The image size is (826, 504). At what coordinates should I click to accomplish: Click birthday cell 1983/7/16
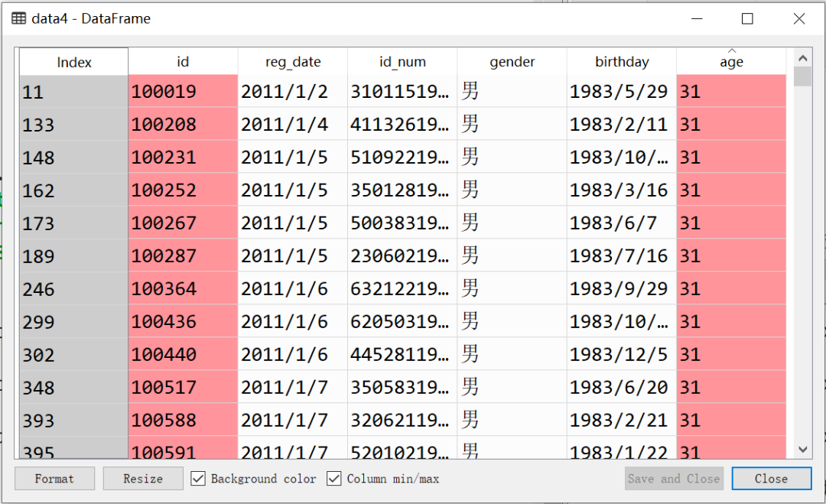click(622, 256)
